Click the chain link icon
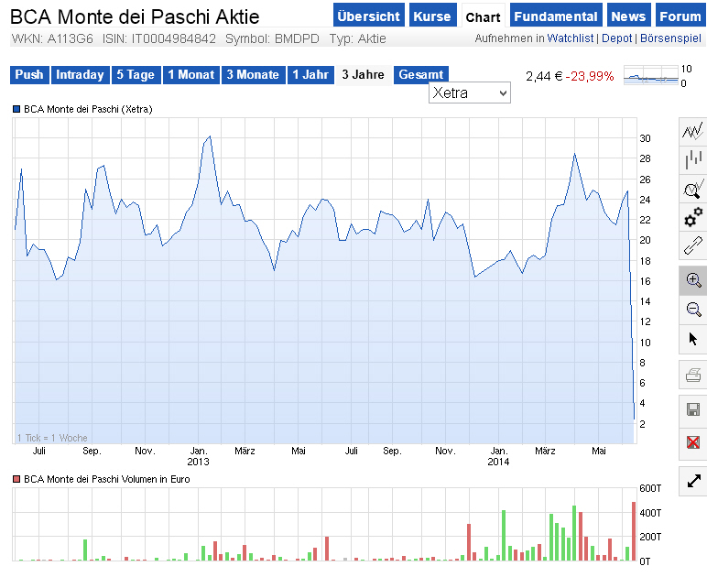 [693, 245]
